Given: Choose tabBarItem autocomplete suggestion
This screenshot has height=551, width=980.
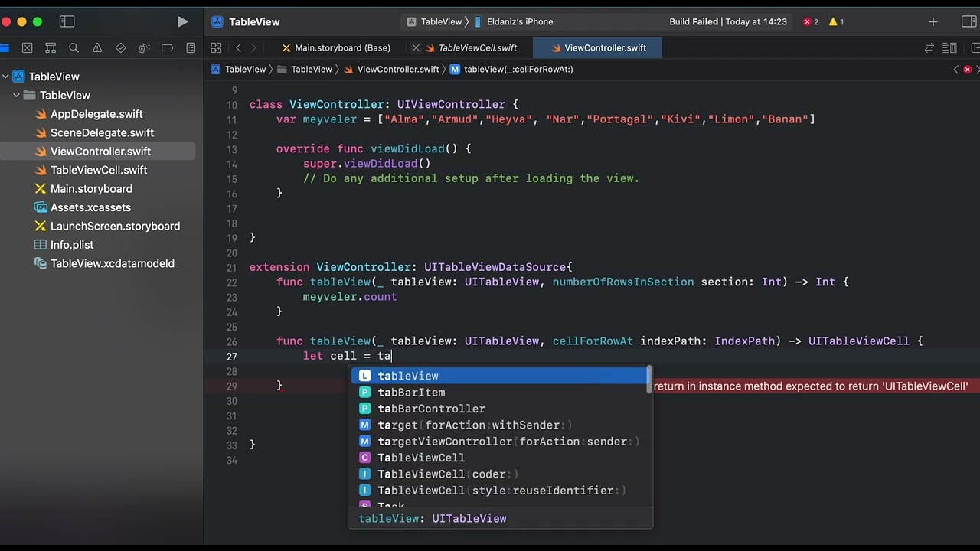Looking at the screenshot, I should click(x=498, y=393).
